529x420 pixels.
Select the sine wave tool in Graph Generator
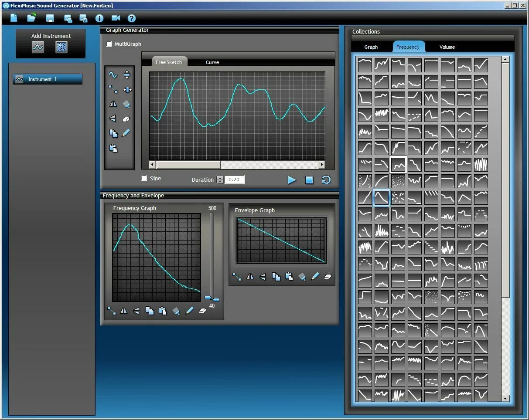113,75
